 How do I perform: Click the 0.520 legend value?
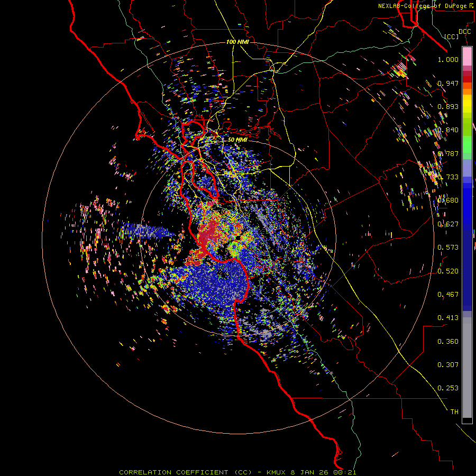(448, 271)
